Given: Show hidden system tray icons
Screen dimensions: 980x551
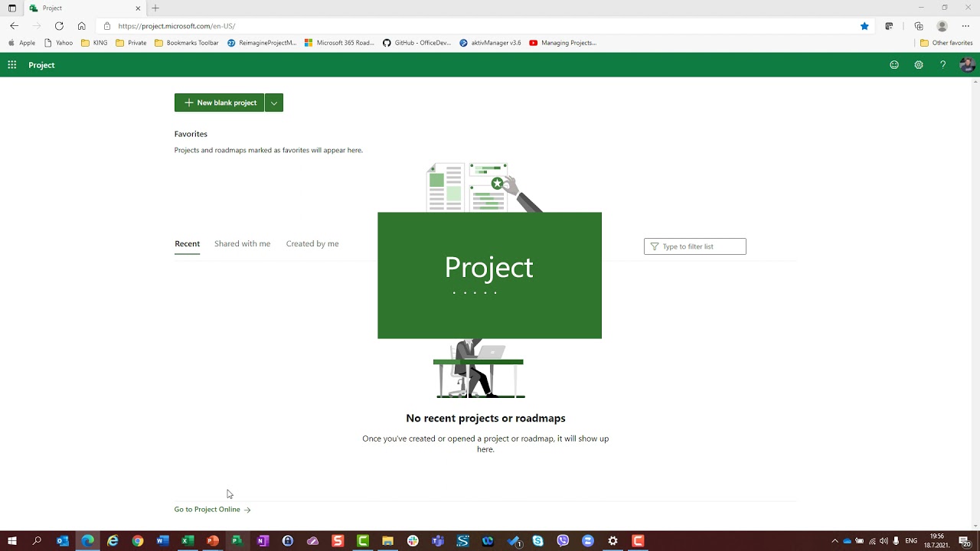Looking at the screenshot, I should (835, 541).
